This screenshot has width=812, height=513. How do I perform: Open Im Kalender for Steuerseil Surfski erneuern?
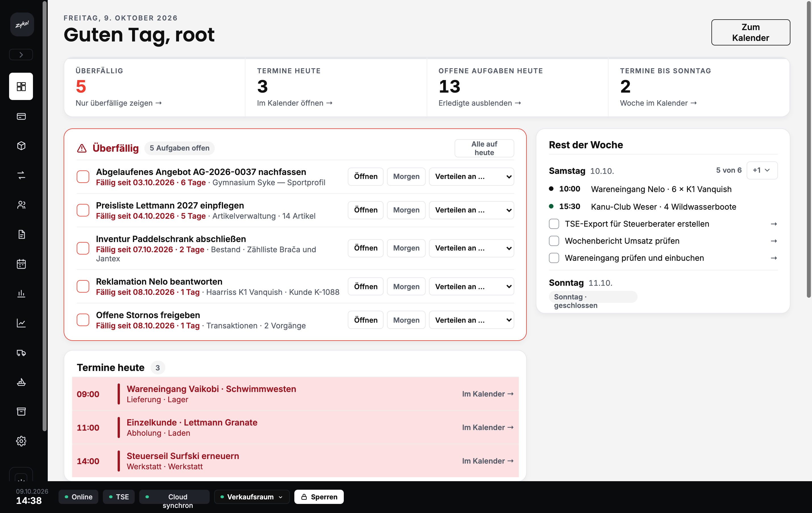click(488, 461)
